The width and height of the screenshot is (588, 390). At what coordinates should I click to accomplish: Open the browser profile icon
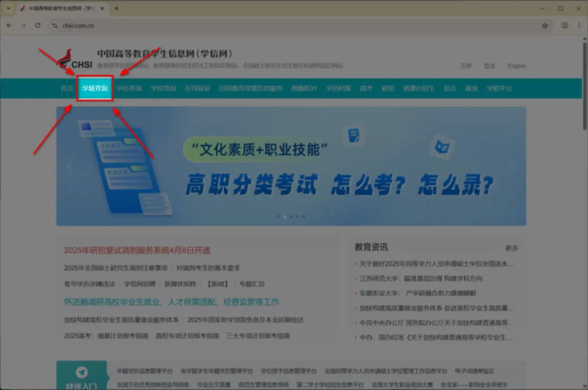coord(565,26)
